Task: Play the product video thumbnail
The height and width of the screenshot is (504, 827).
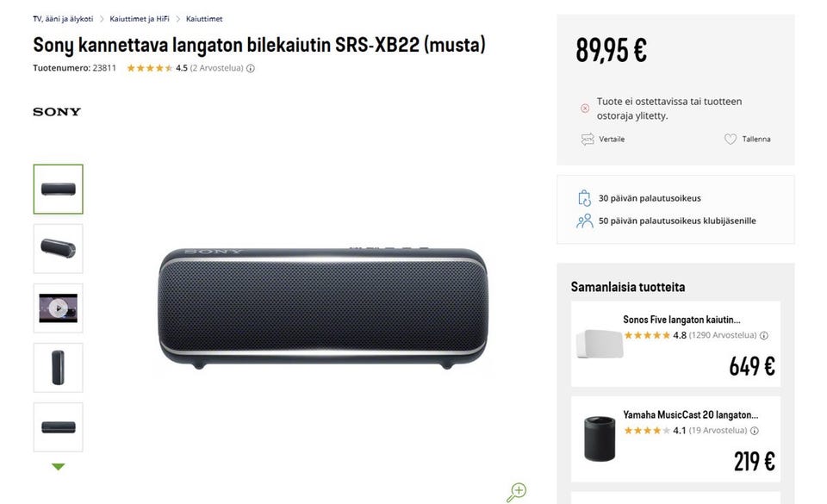Action: tap(58, 308)
